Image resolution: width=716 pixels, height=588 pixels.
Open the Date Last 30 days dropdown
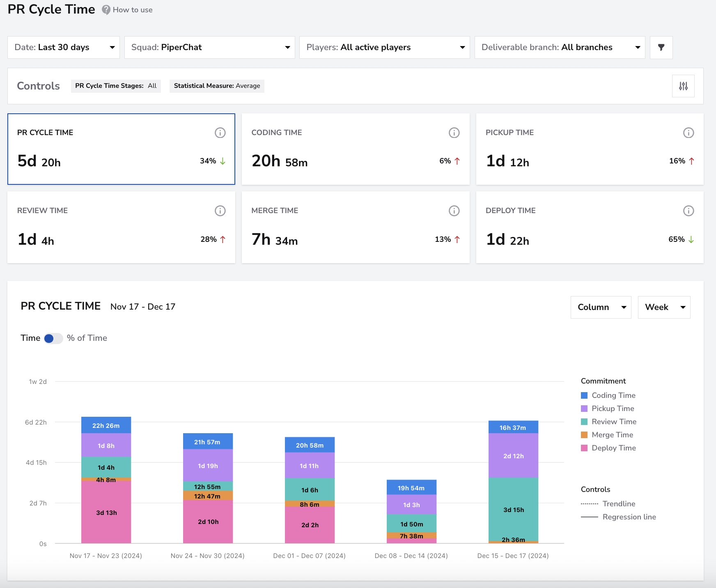click(x=64, y=47)
